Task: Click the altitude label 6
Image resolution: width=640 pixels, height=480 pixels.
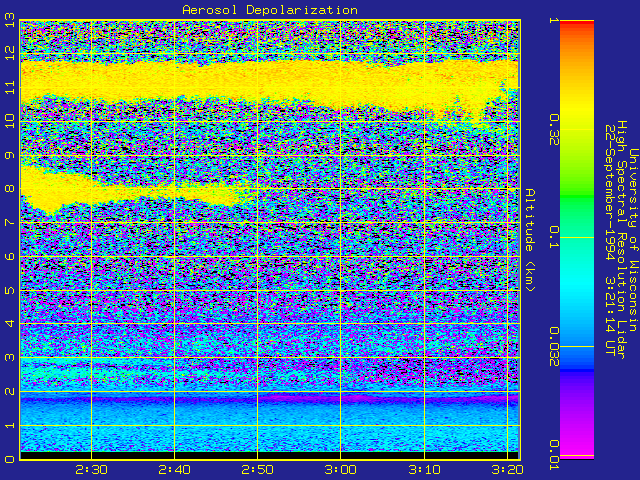Action: click(x=10, y=256)
